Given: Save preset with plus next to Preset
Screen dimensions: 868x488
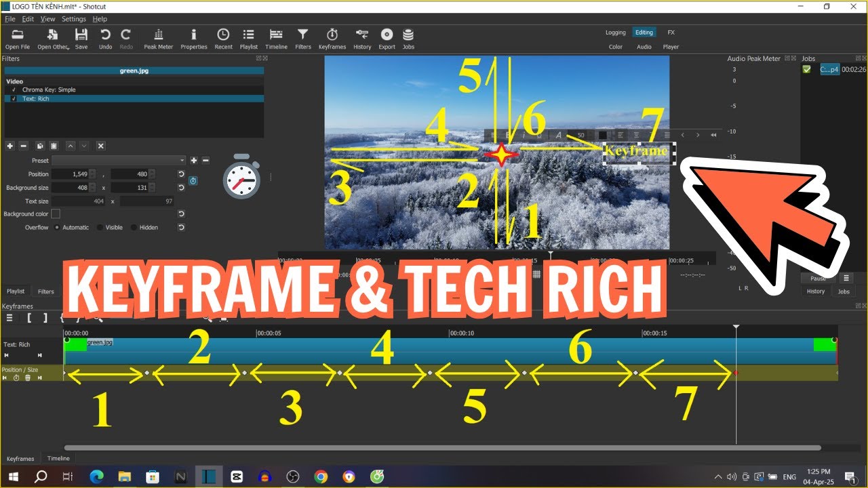Looking at the screenshot, I should (193, 161).
